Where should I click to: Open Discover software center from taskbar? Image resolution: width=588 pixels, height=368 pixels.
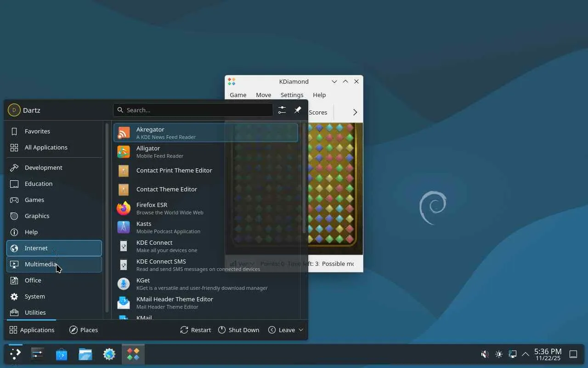coord(62,354)
